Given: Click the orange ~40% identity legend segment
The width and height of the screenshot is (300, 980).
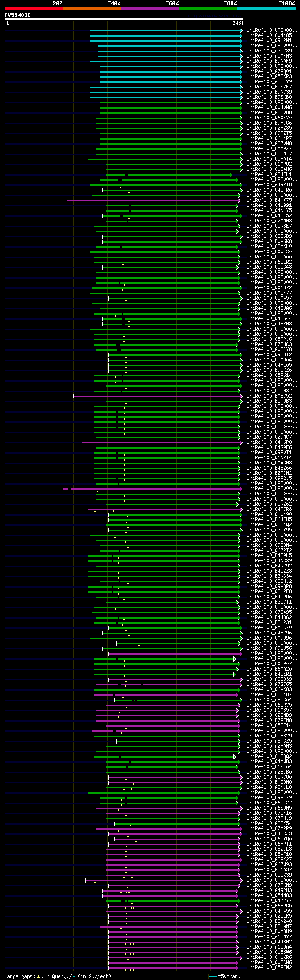Looking at the screenshot, I should pos(91,8).
